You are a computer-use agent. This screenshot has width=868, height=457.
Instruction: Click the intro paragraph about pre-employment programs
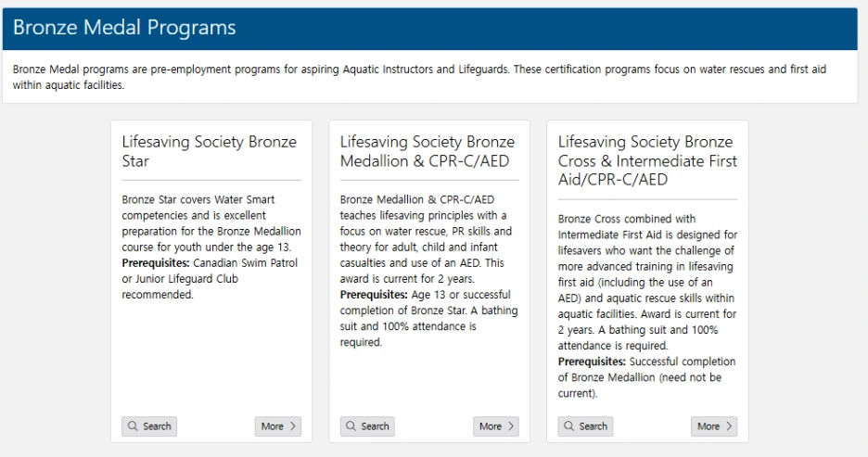tap(419, 77)
